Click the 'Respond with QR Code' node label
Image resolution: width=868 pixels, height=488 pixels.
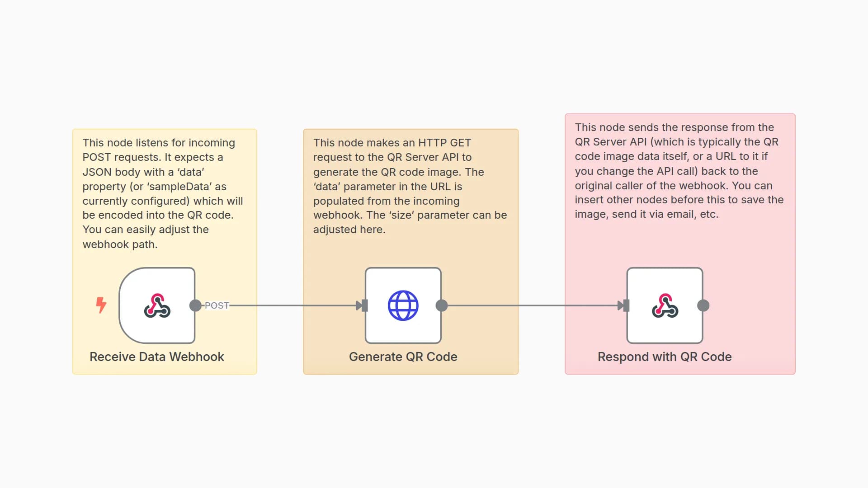pyautogui.click(x=665, y=357)
